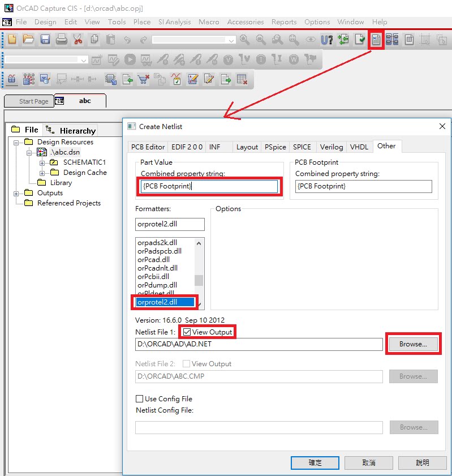Toggle Netlist File 1 View Output checkbox
The height and width of the screenshot is (476, 452).
(x=187, y=332)
